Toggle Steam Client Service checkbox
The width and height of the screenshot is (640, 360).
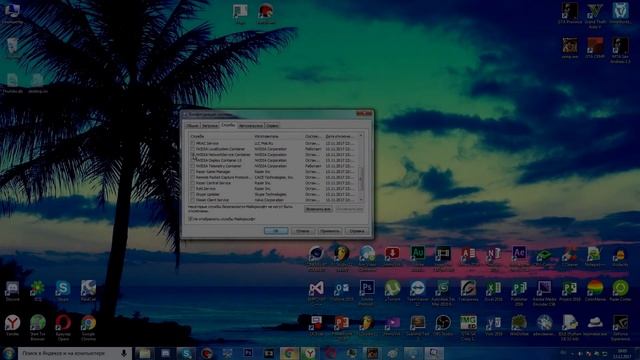(193, 200)
